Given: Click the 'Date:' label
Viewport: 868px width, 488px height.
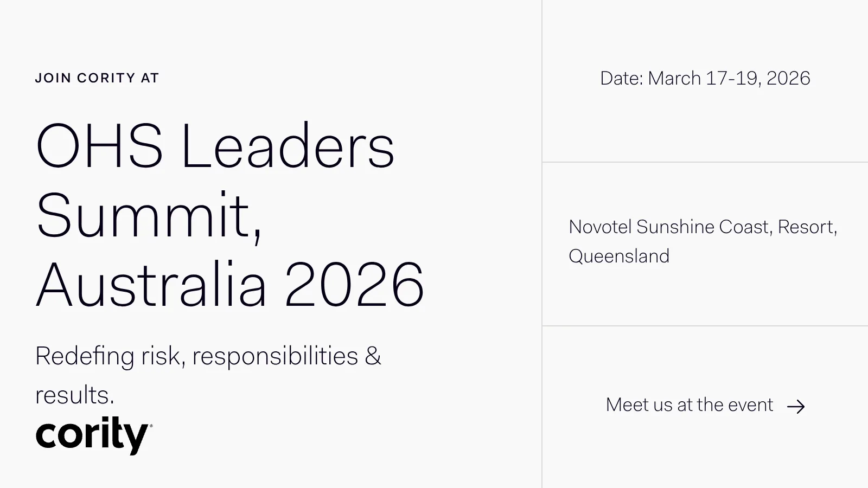Looking at the screenshot, I should [621, 79].
